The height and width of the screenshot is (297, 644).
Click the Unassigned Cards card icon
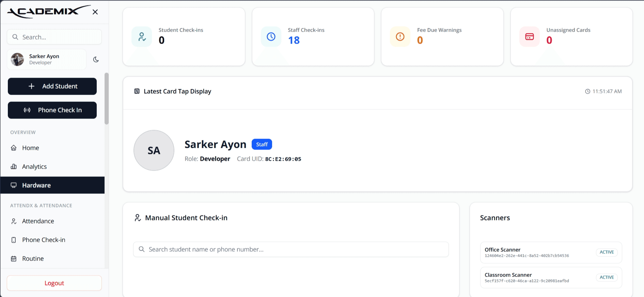point(530,36)
